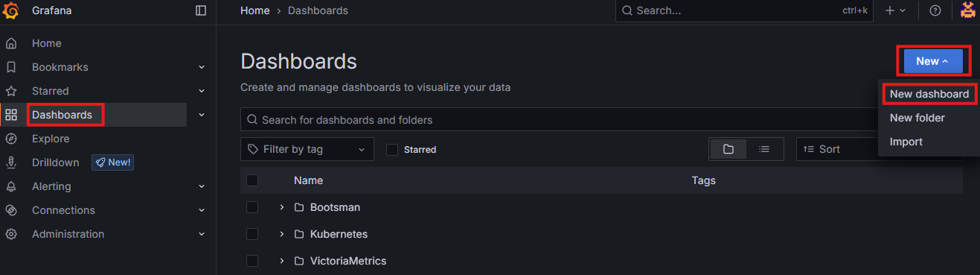980x275 pixels.
Task: Expand the Alerting section chevron
Action: 202,186
